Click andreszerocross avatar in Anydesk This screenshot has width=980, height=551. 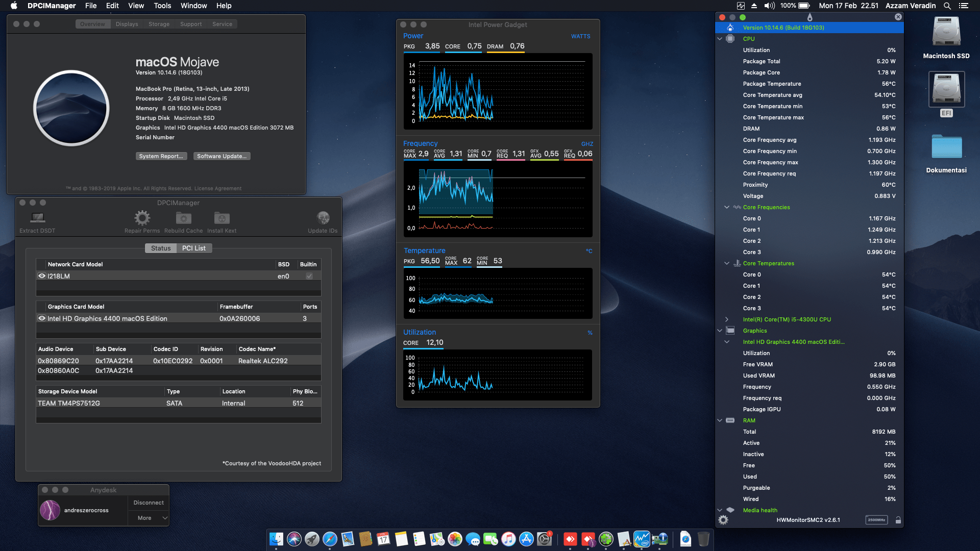tap(50, 510)
